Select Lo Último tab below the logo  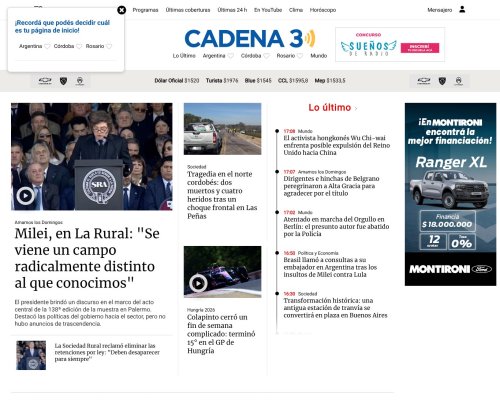pos(184,56)
